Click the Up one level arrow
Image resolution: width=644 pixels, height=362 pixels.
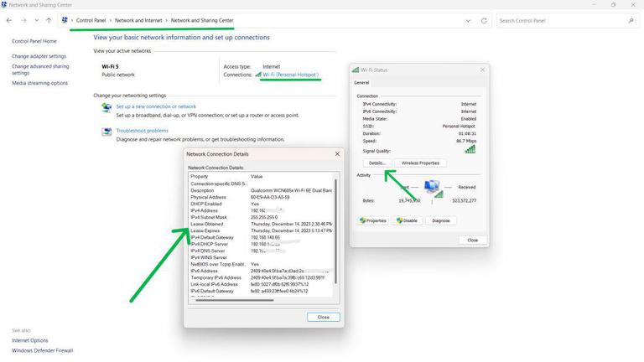[49, 20]
